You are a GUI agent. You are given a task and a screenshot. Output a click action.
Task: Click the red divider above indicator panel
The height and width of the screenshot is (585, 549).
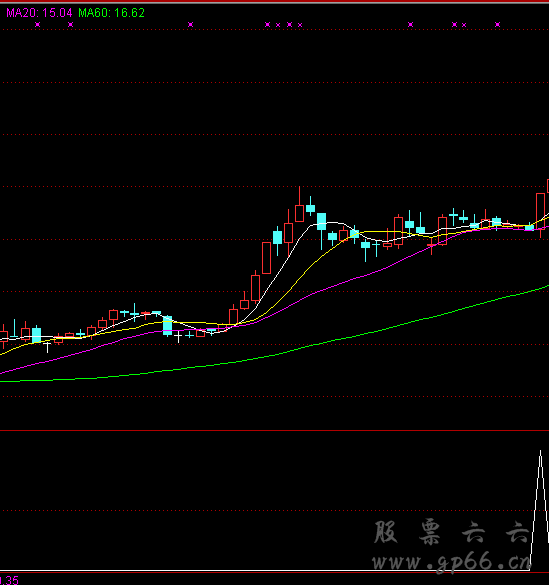pyautogui.click(x=274, y=431)
